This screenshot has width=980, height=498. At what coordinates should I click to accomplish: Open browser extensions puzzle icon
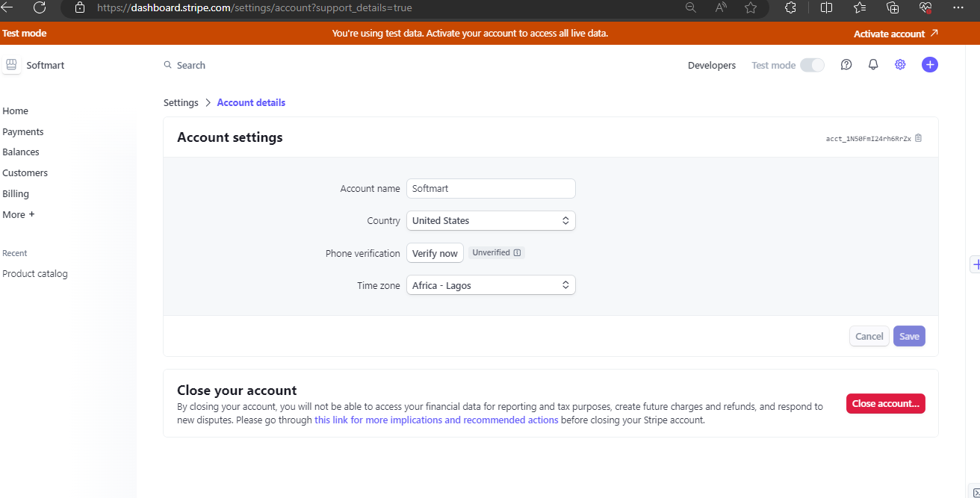(791, 7)
